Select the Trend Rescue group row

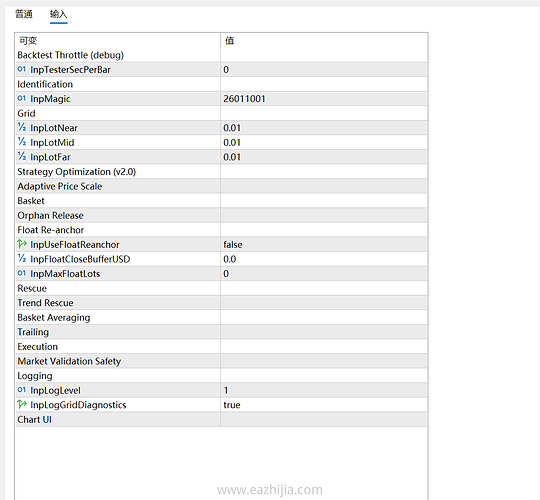pos(221,303)
